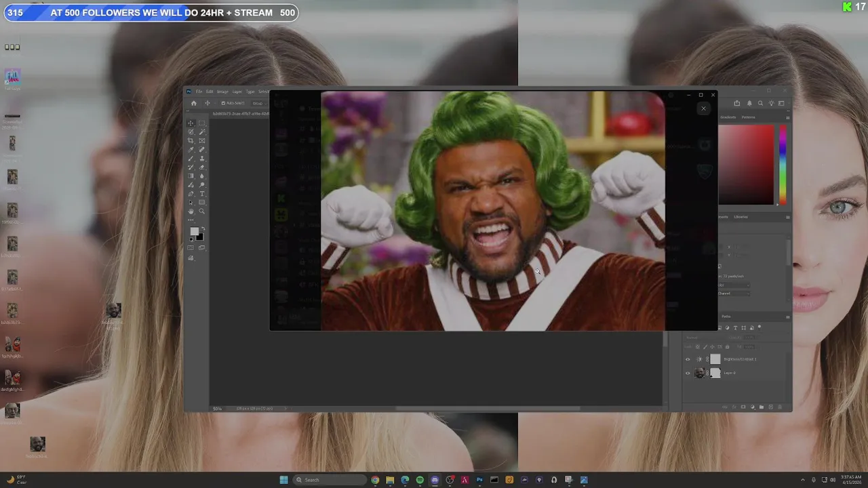This screenshot has width=868, height=488.
Task: Open the Type menu
Action: click(x=250, y=91)
